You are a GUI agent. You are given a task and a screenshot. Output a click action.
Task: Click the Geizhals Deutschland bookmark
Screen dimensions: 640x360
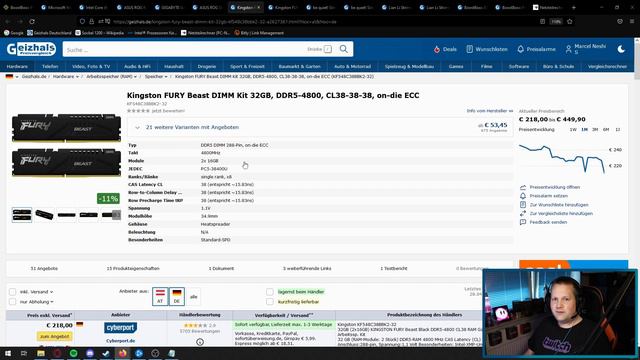(x=49, y=33)
